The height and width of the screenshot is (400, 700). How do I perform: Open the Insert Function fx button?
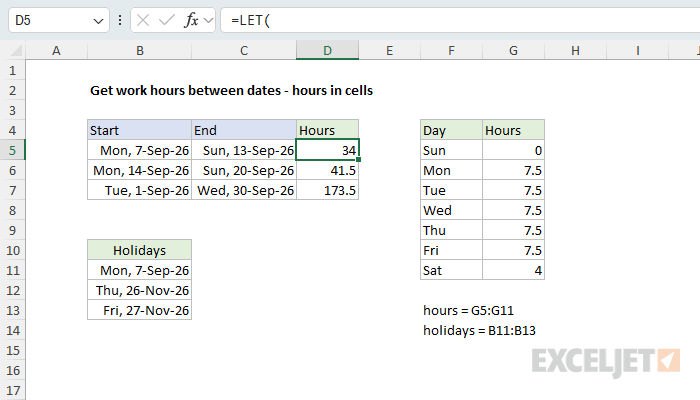click(x=191, y=20)
